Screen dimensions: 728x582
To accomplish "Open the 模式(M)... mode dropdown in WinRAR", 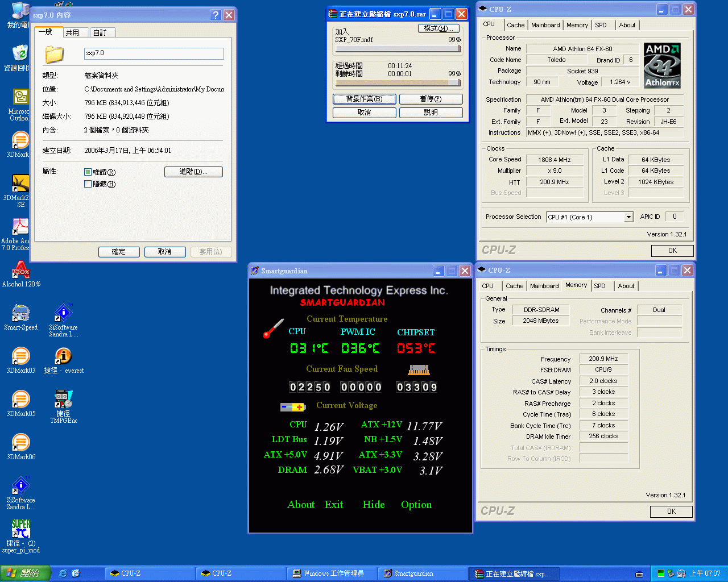I will point(439,28).
